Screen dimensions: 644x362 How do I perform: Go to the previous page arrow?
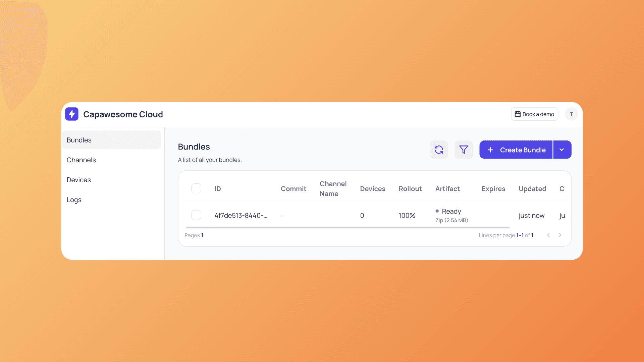click(548, 235)
